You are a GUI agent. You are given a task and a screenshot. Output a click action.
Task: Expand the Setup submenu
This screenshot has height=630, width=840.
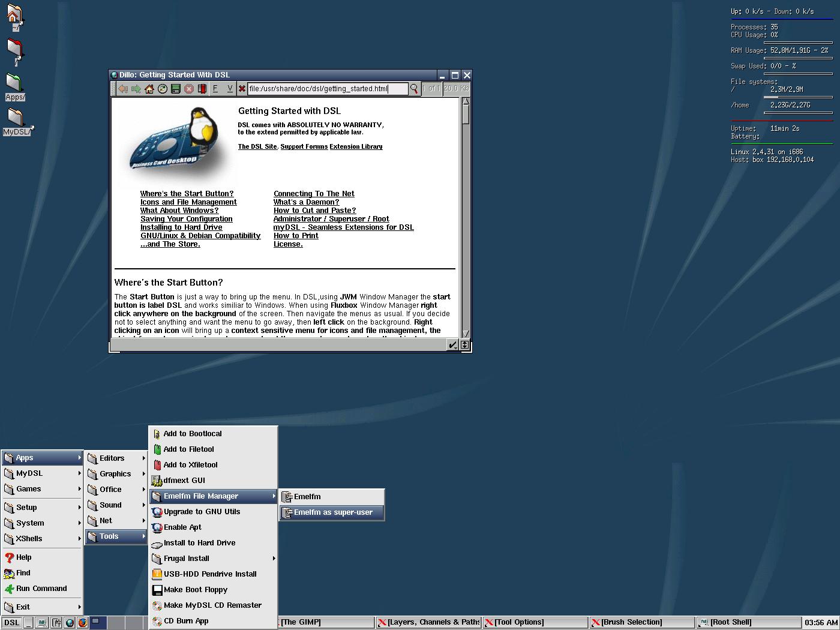[x=42, y=508]
